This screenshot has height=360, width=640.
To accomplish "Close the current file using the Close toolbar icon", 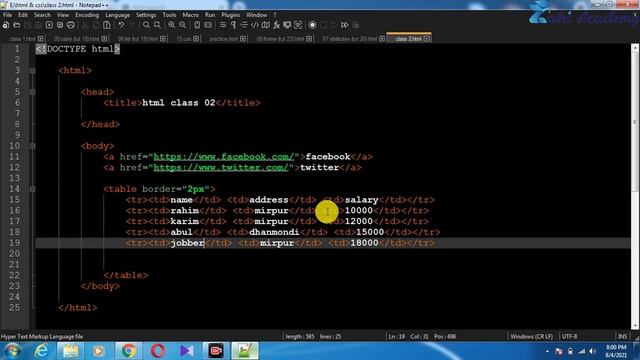I will (x=49, y=25).
